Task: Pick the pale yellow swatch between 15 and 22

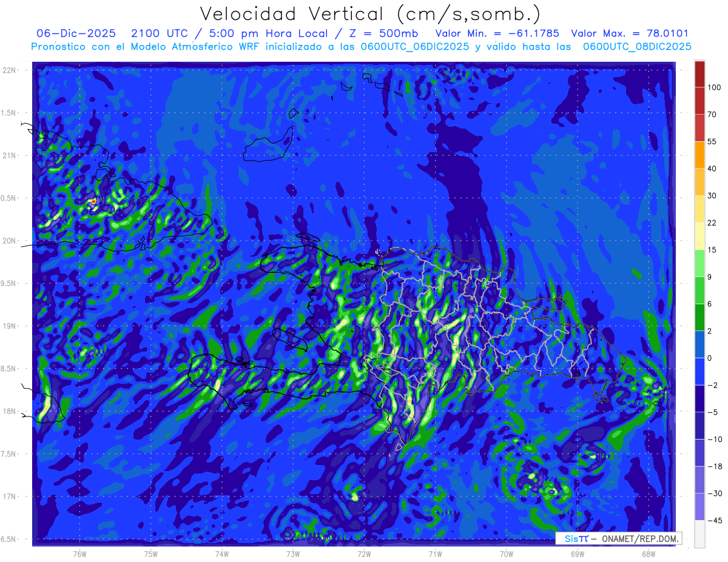Action: (x=699, y=235)
